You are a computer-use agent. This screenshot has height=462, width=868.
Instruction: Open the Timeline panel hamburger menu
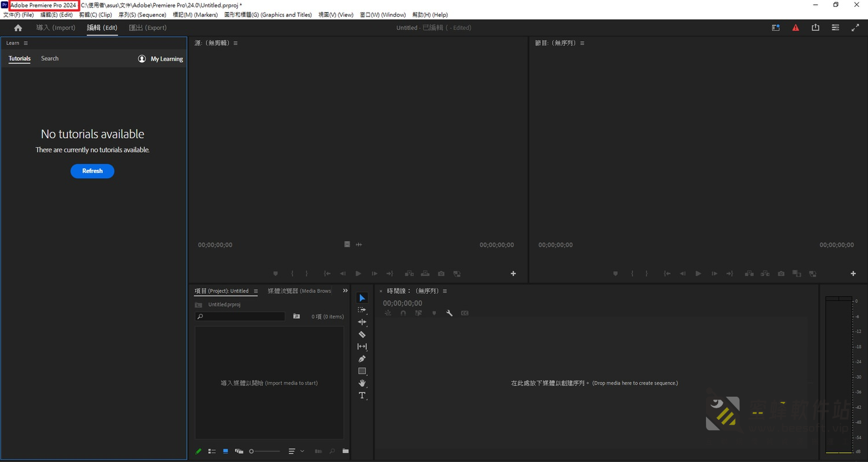(444, 291)
